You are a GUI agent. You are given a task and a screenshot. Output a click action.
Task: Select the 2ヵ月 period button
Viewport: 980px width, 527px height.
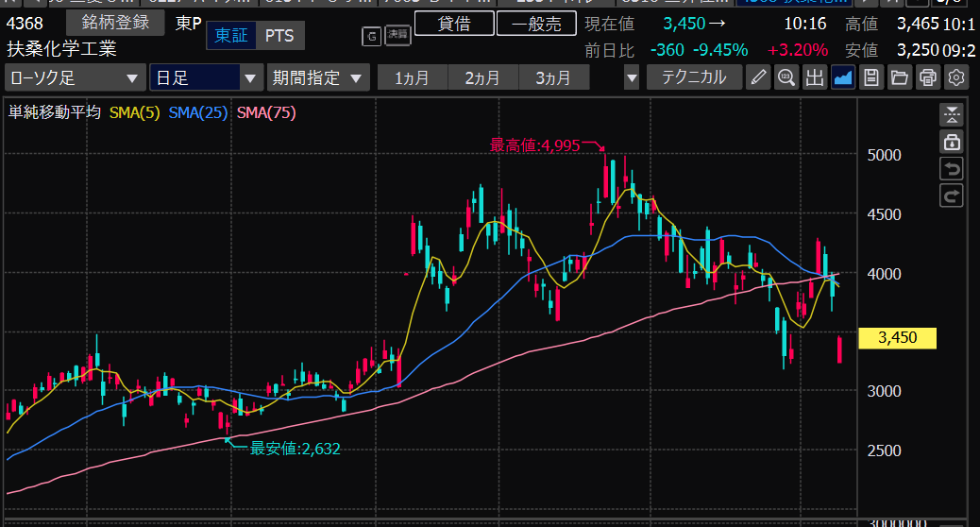pyautogui.click(x=483, y=78)
